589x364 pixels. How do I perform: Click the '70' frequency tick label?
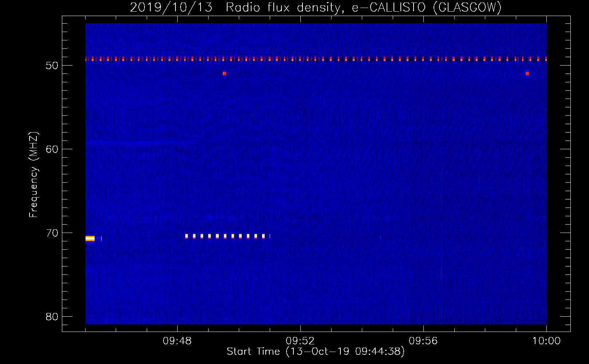[52, 233]
